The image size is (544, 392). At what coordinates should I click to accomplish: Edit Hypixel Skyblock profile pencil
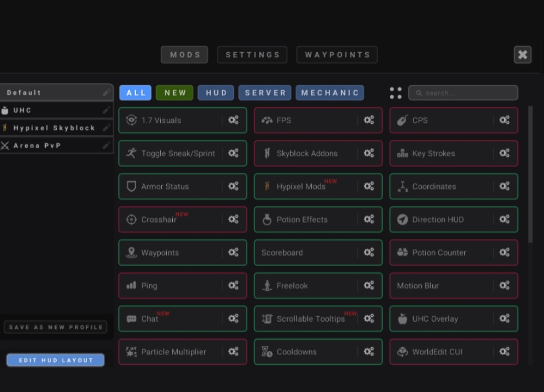point(106,128)
